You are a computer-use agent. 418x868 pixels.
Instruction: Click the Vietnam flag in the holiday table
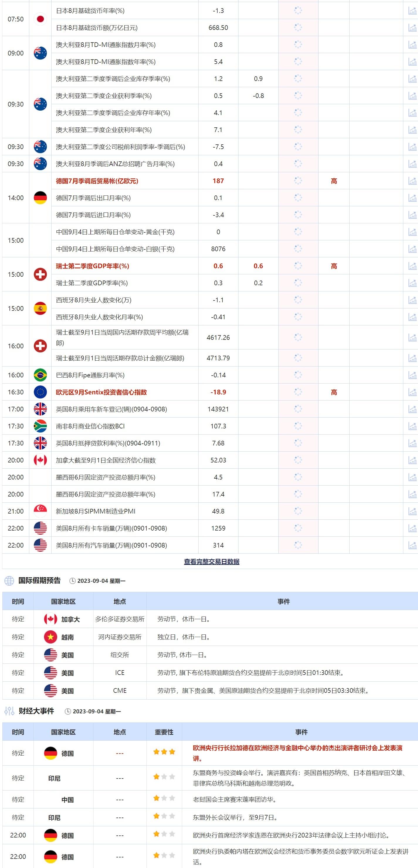point(50,637)
